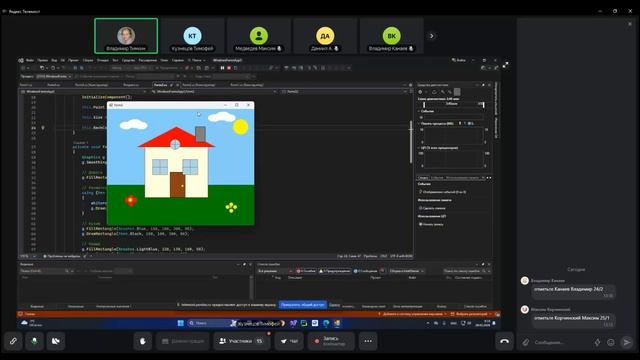
Task: Select Медведев Максим participant tile
Action: click(259, 36)
